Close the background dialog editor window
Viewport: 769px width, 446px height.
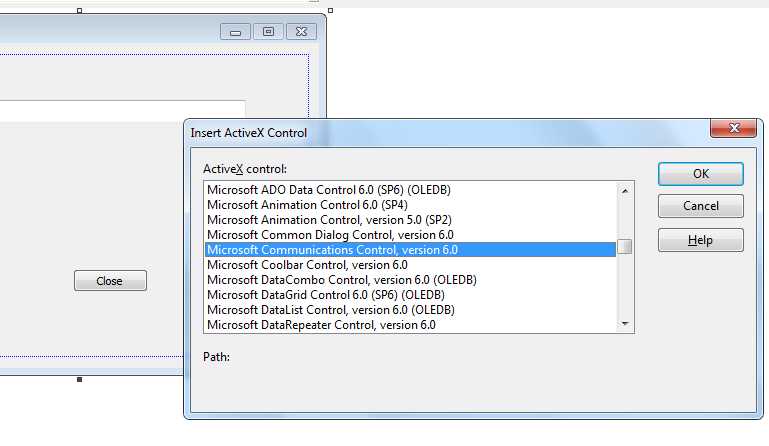click(x=301, y=32)
